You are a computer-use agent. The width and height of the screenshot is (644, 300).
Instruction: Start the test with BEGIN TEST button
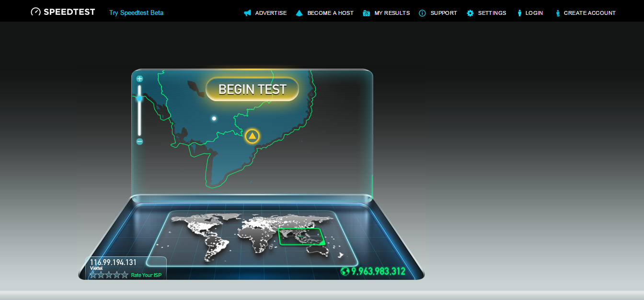tap(252, 89)
